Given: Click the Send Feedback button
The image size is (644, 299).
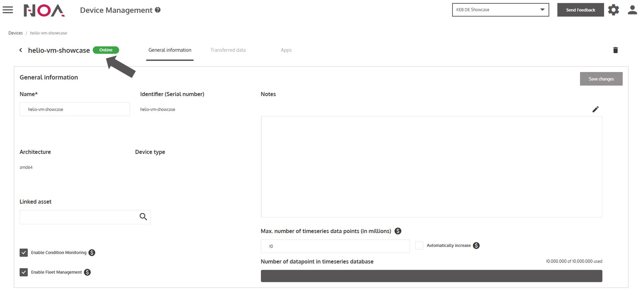Looking at the screenshot, I should [580, 10].
